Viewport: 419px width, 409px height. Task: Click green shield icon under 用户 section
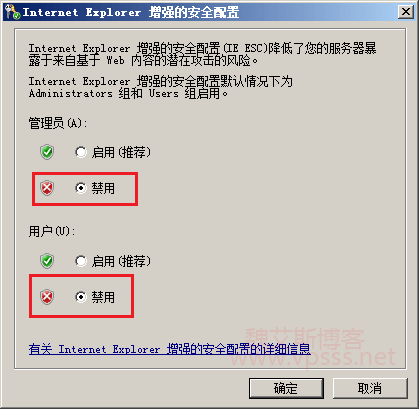47,261
